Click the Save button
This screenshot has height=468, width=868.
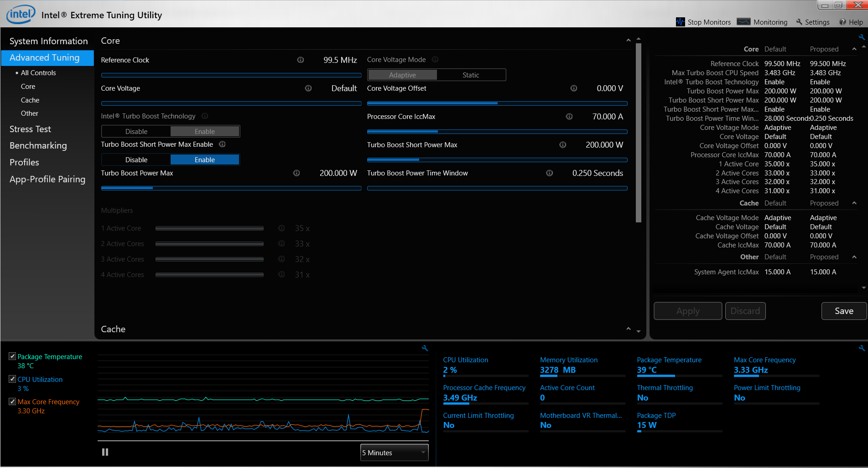844,311
